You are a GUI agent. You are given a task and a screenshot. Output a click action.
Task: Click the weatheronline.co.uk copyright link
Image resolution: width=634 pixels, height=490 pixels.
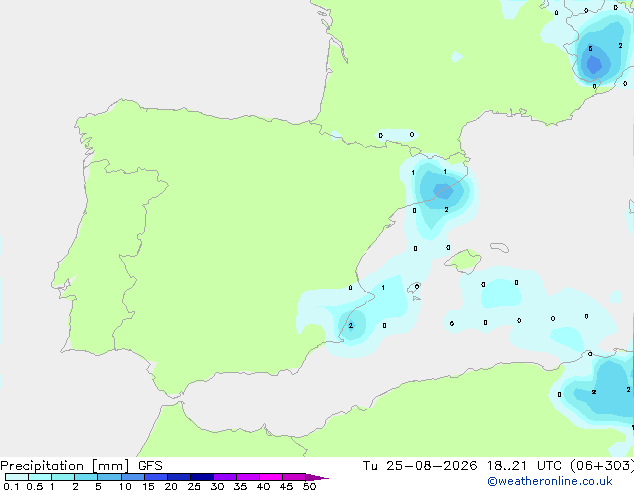[x=550, y=481]
